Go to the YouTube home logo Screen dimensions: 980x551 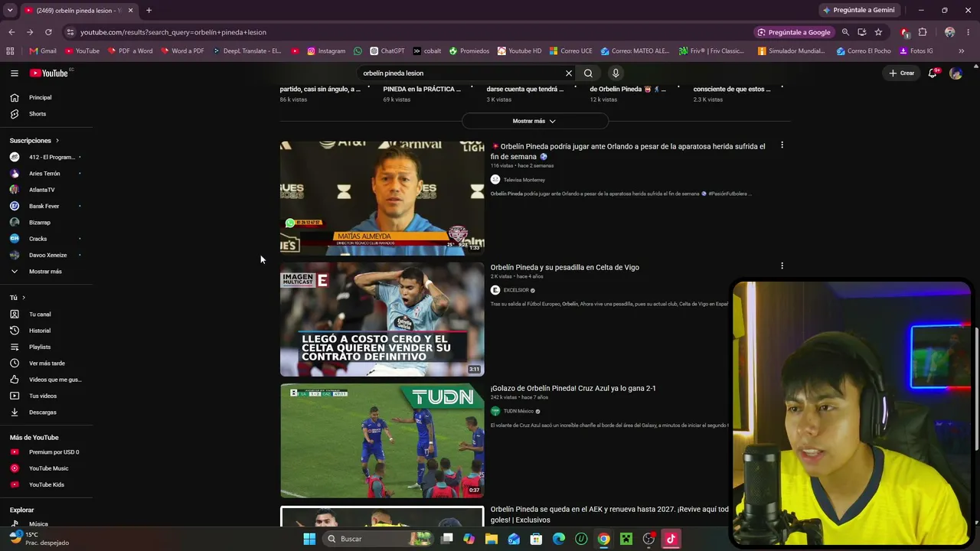[50, 73]
